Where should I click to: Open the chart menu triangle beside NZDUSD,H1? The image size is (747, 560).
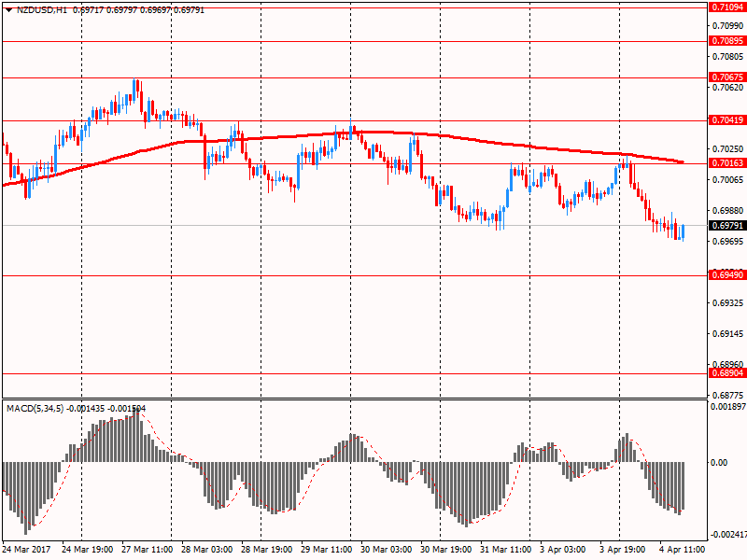click(9, 10)
